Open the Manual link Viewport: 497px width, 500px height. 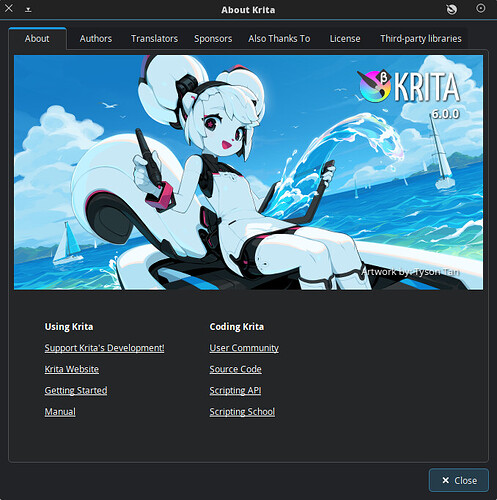click(60, 412)
